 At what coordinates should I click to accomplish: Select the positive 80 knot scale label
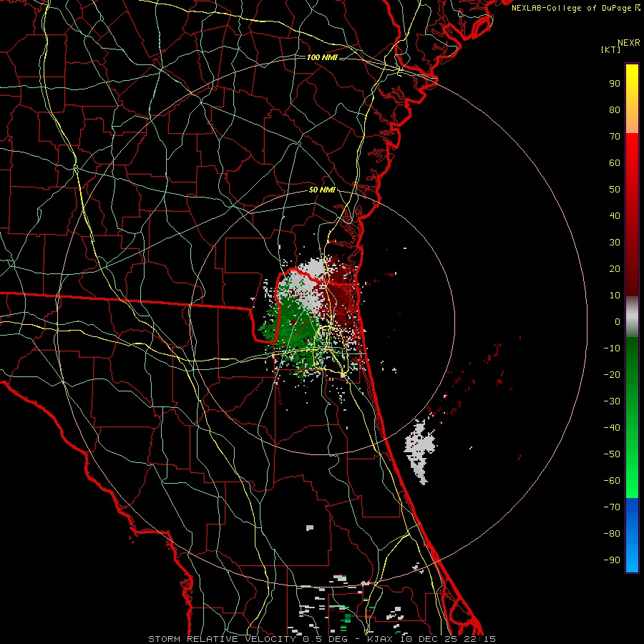pyautogui.click(x=615, y=110)
